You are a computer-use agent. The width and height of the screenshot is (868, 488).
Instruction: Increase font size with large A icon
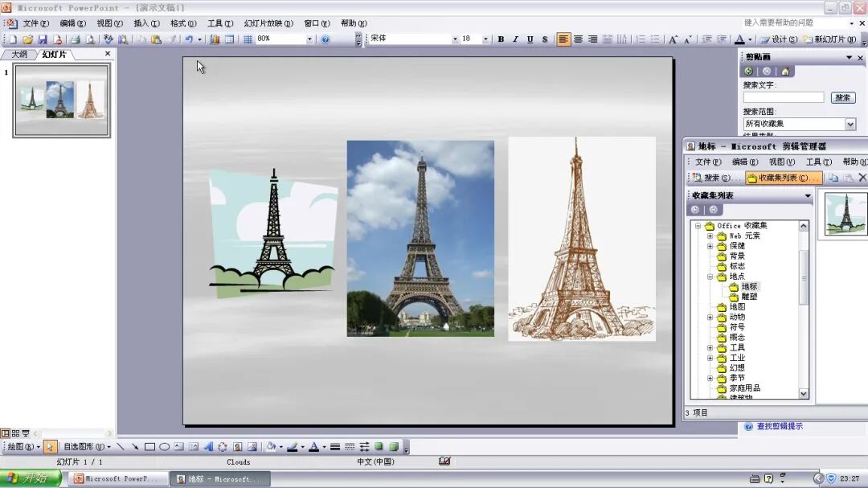[673, 39]
